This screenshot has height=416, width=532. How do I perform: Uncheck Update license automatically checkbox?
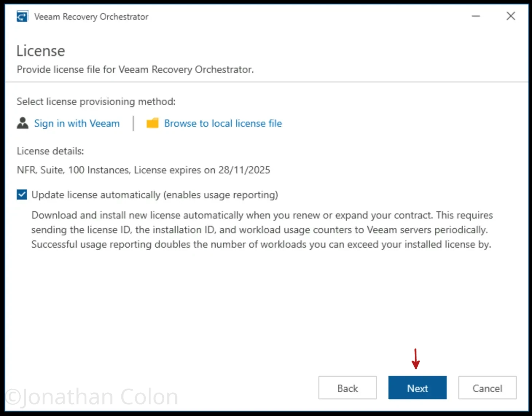click(22, 195)
